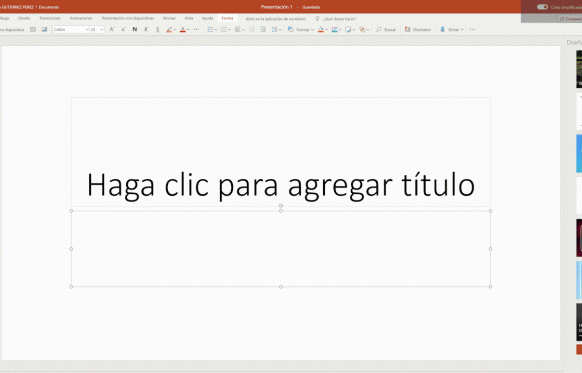582x373 pixels.
Task: Open the Calibri font name dropdown
Action: tap(71, 29)
